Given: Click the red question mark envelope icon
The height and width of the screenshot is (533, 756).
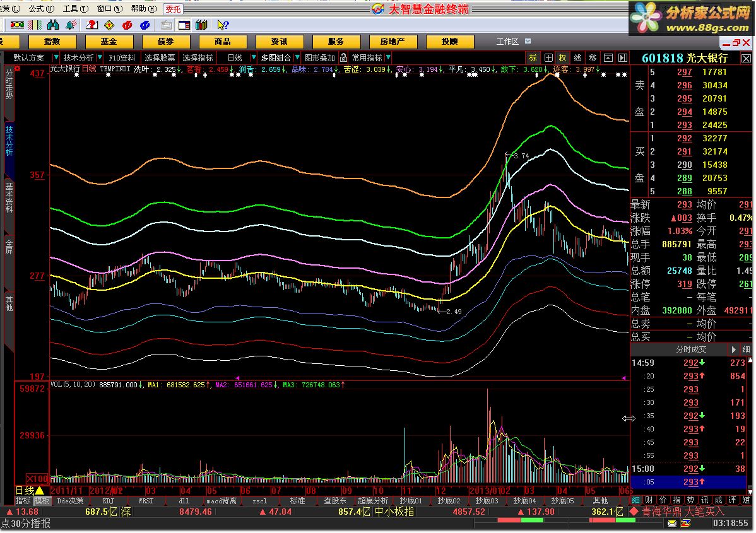Looking at the screenshot, I should tap(92, 25).
